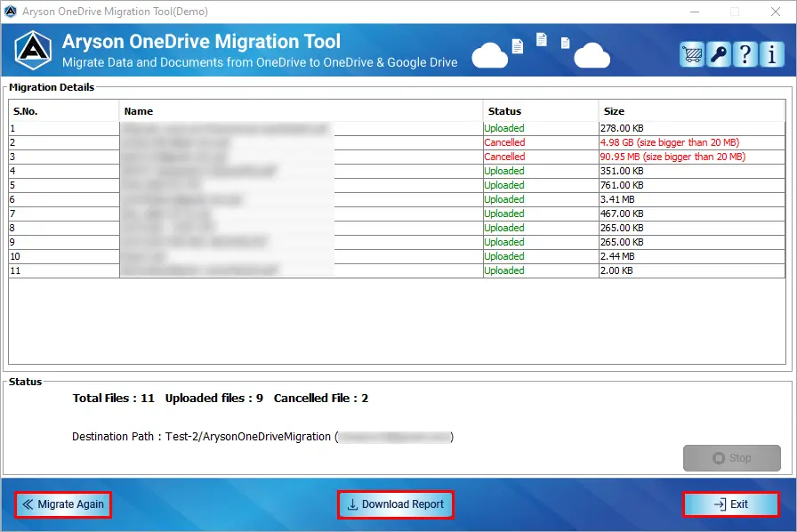Viewport: 797px width, 532px height.
Task: Click the 'Total Files : 11' text
Action: tap(113, 399)
